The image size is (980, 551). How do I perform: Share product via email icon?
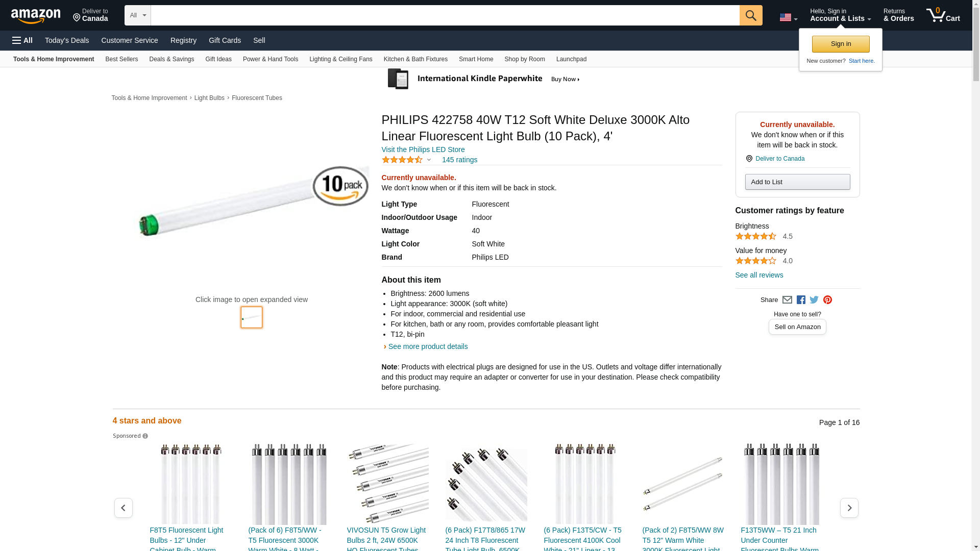tap(787, 300)
